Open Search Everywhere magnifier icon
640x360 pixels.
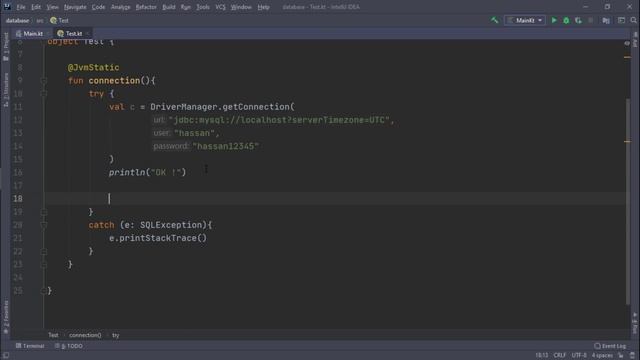[633, 20]
